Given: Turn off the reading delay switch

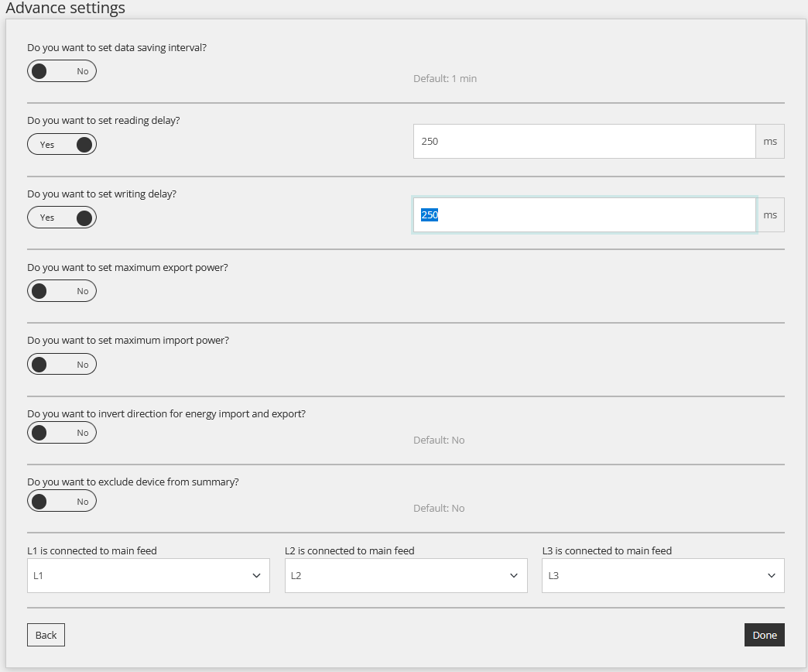Looking at the screenshot, I should (62, 144).
